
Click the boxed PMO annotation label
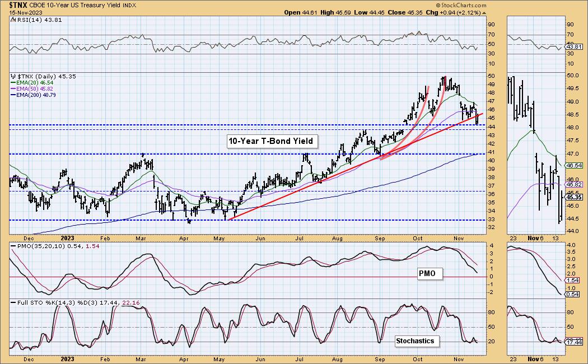pos(430,274)
